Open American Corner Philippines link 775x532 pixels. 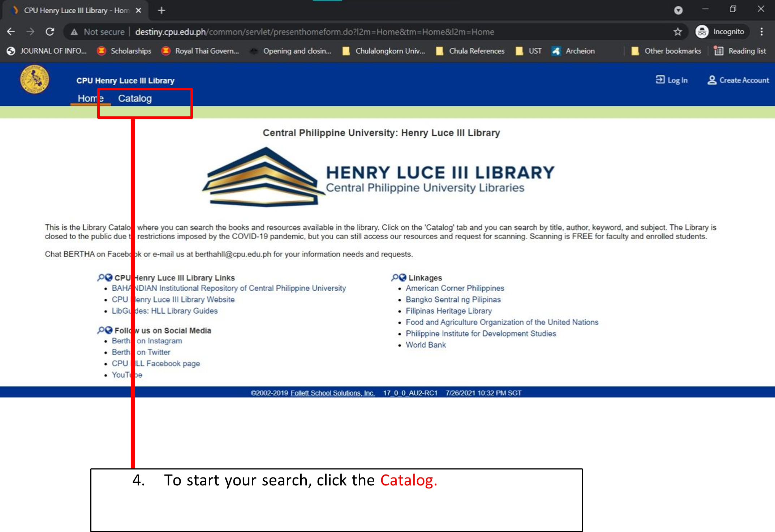click(455, 288)
